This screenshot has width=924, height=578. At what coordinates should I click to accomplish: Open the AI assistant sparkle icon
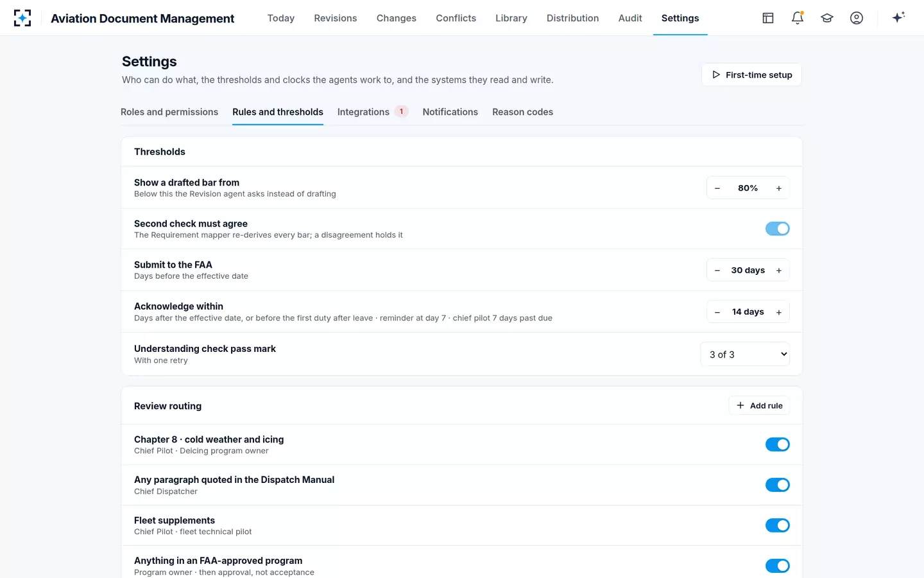pyautogui.click(x=898, y=17)
